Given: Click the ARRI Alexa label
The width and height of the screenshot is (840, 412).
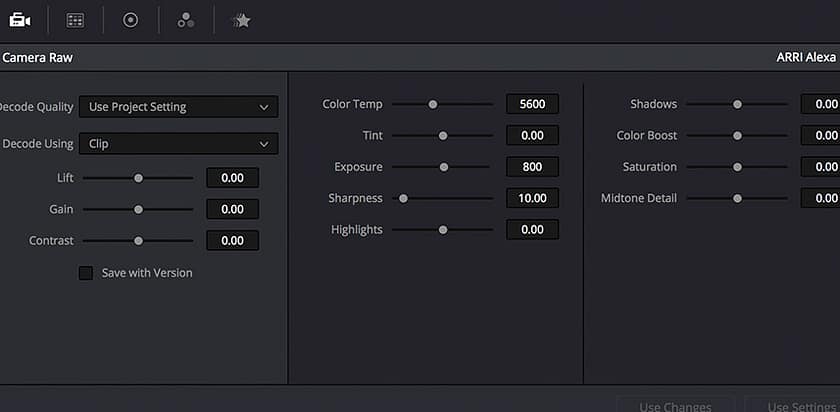Looking at the screenshot, I should click(x=806, y=57).
